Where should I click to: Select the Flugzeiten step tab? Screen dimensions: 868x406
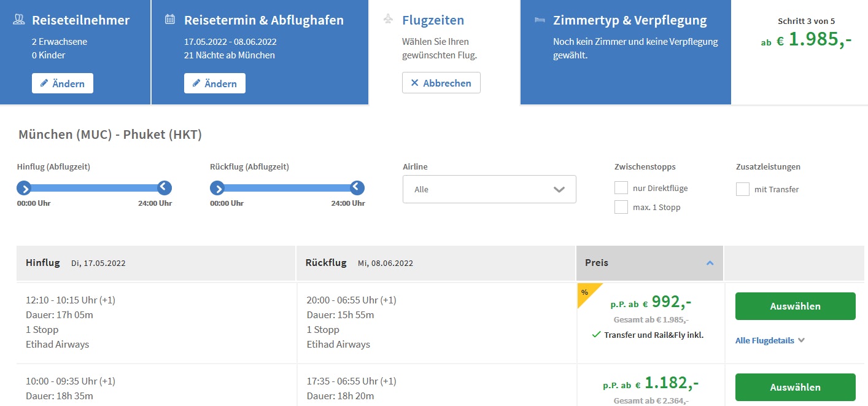pos(433,20)
